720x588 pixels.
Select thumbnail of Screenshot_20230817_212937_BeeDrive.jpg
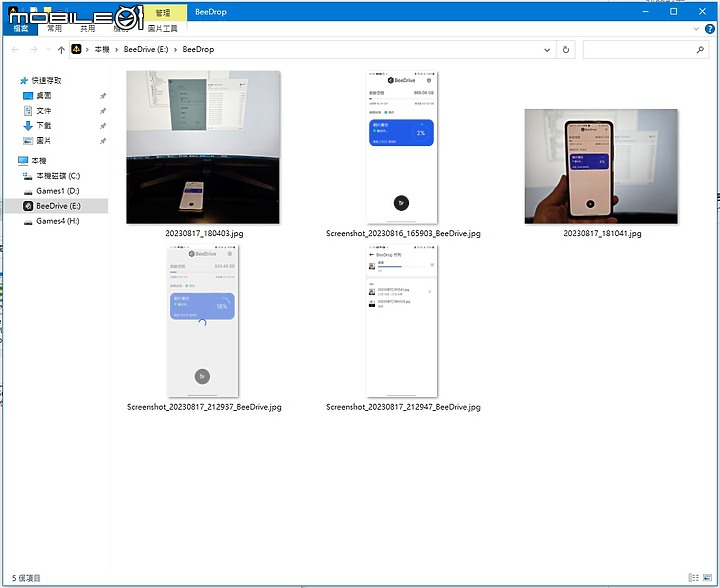pos(203,321)
